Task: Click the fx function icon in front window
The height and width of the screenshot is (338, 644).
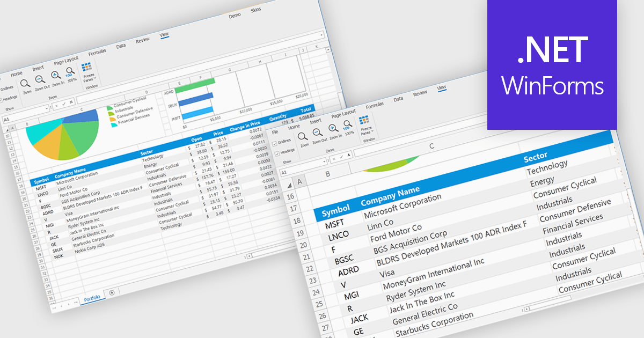Action: pyautogui.click(x=349, y=156)
